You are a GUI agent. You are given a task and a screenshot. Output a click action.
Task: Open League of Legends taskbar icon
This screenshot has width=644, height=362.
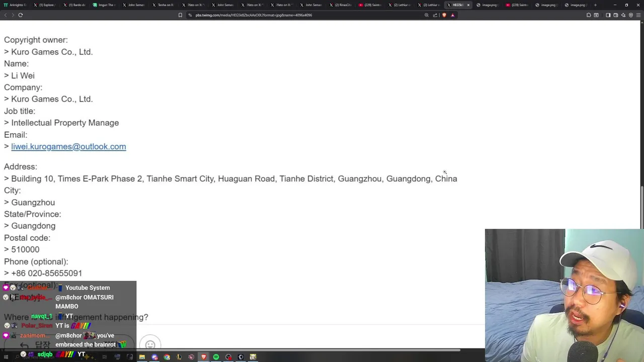click(x=179, y=357)
